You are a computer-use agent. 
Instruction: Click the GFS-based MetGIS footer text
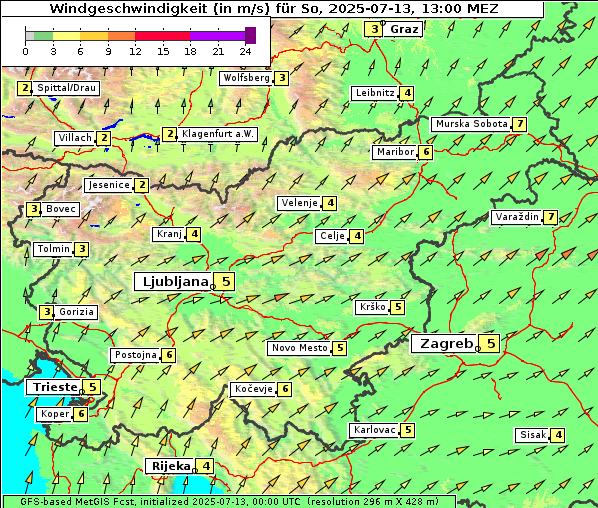(230, 502)
